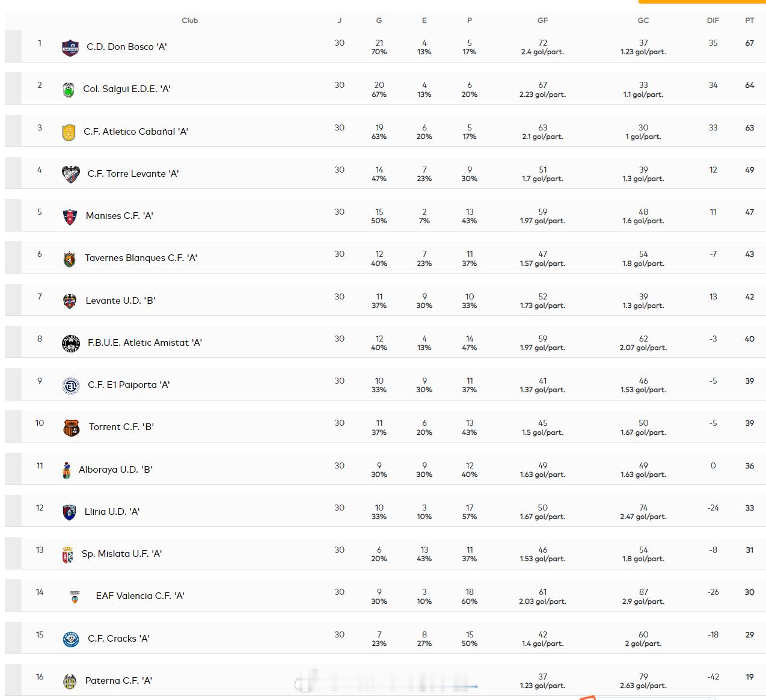Open EAF Valencia C.F. 'A' team page
This screenshot has height=700, width=766.
pos(140,596)
